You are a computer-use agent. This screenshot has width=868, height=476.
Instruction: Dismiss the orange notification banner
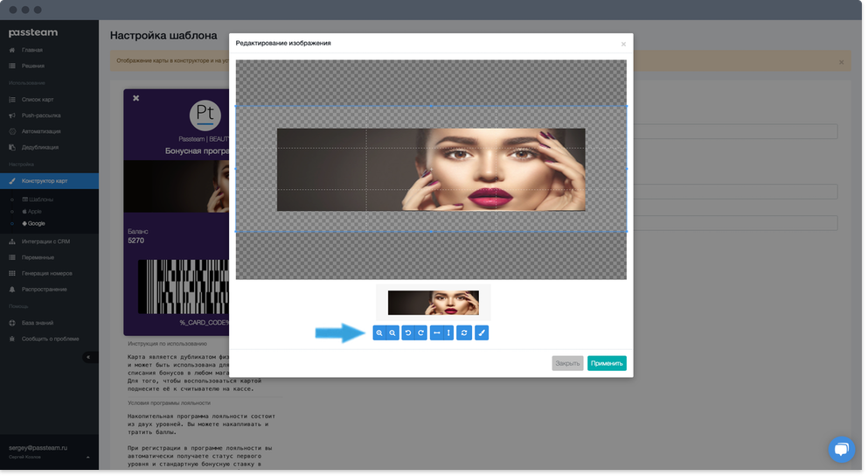[x=842, y=63]
